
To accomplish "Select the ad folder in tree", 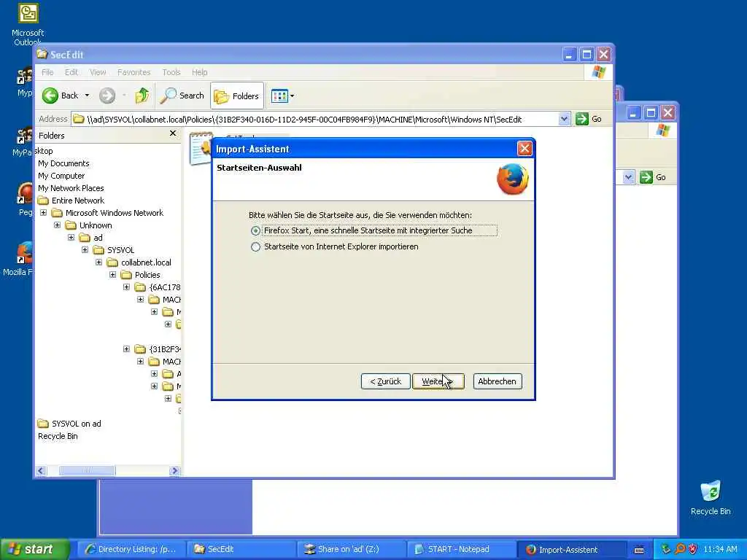I will point(91,238).
